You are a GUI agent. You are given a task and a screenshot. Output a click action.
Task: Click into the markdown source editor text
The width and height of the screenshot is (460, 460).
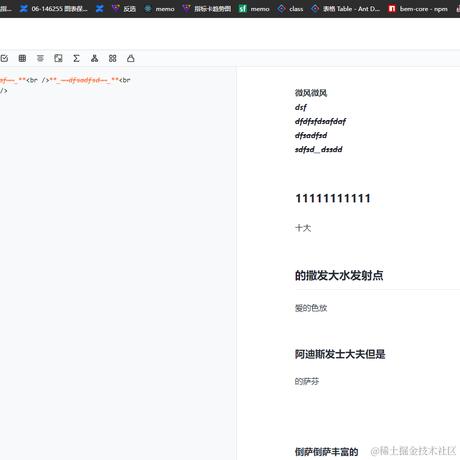point(65,85)
